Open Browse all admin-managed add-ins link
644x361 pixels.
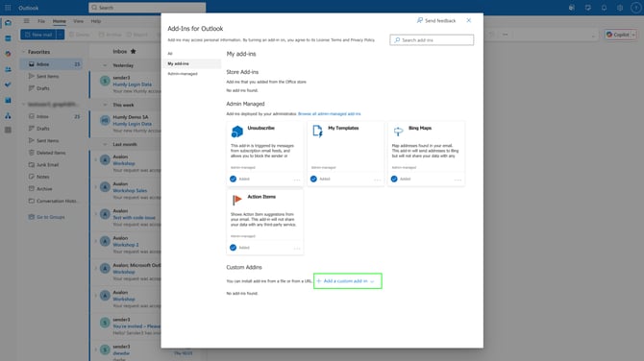coord(329,113)
